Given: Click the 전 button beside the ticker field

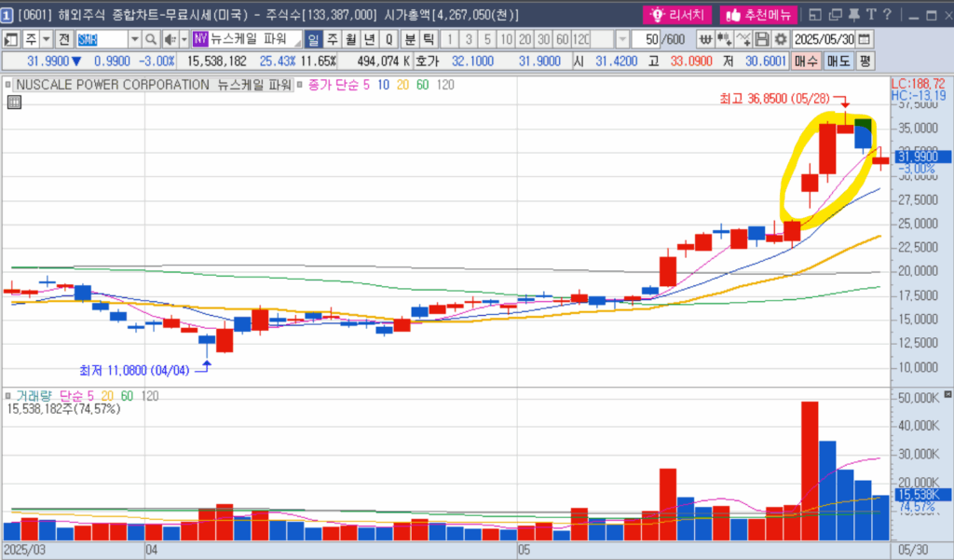Looking at the screenshot, I should pyautogui.click(x=64, y=39).
